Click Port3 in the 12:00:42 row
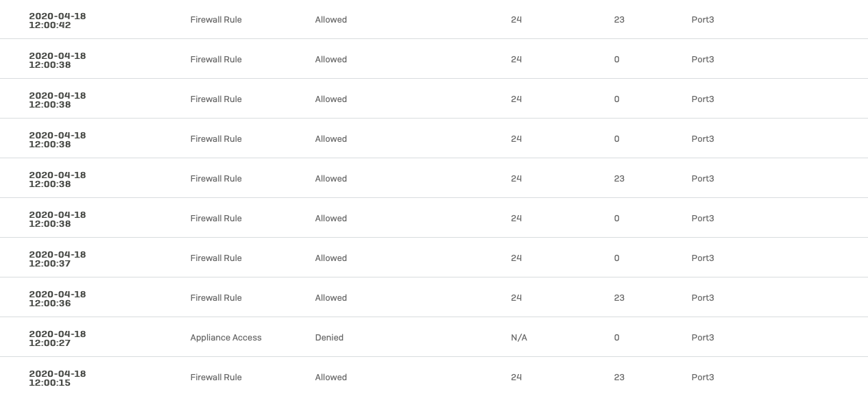 pyautogui.click(x=703, y=20)
